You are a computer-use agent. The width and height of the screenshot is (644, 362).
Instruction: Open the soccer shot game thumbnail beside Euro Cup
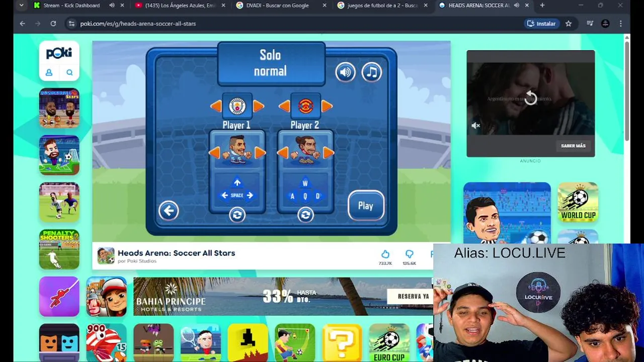pyautogui.click(x=295, y=342)
